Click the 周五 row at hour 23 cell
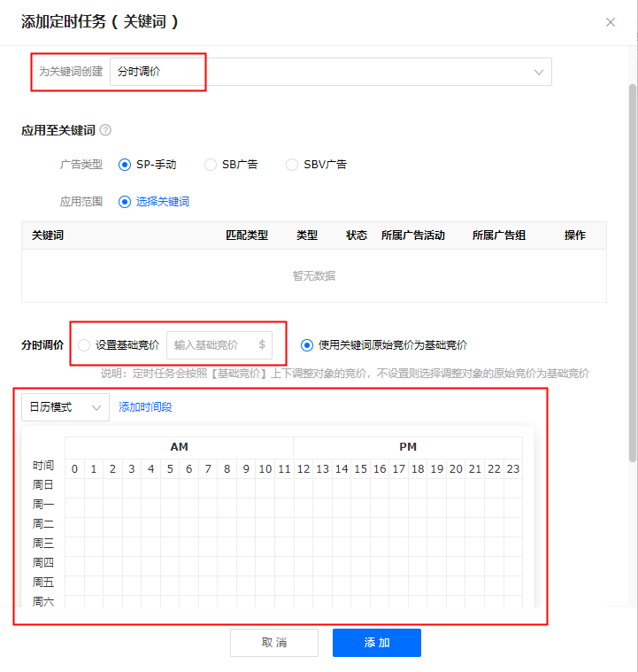The image size is (638, 672). pyautogui.click(x=512, y=583)
